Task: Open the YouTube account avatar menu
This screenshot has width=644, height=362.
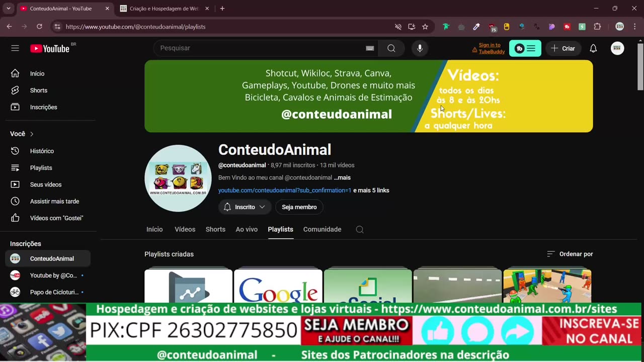Action: coord(617,48)
